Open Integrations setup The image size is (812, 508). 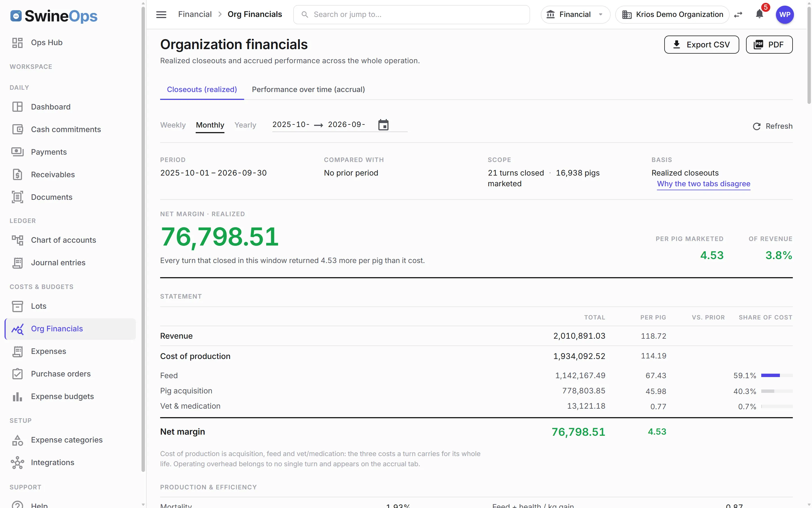70,462
